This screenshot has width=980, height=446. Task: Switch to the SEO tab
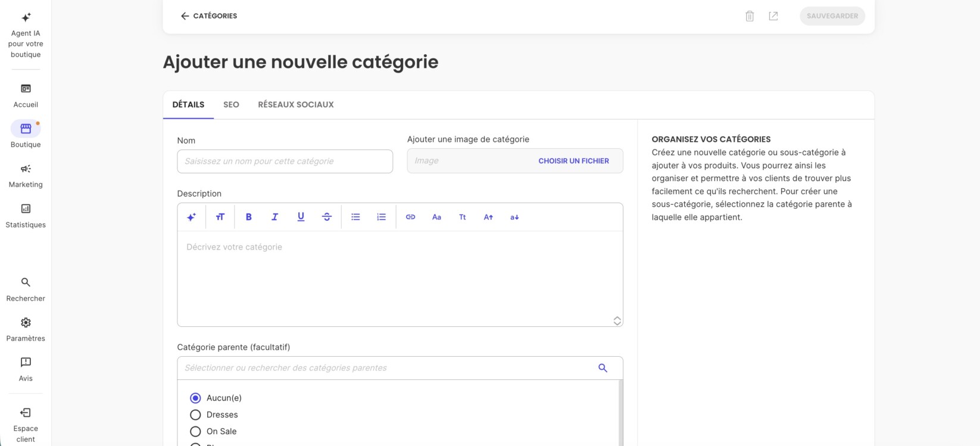[x=231, y=105]
